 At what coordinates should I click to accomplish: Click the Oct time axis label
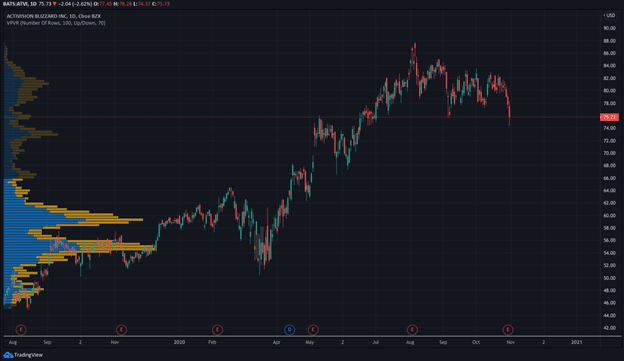coord(476,342)
